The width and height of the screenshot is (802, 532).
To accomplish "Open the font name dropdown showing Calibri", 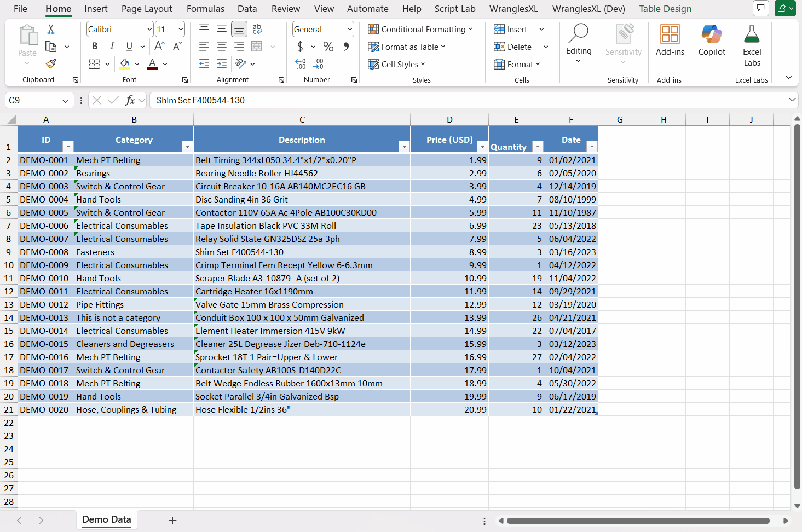I will pos(149,30).
